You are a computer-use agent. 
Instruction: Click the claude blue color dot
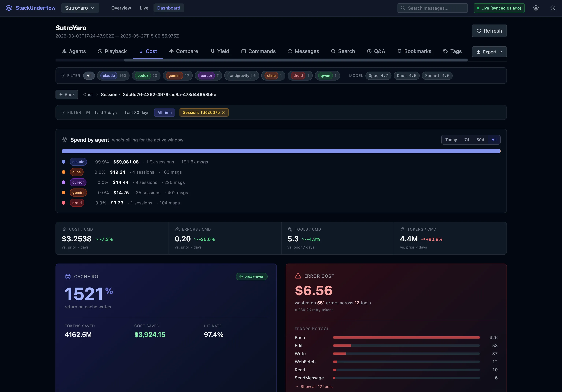pos(64,162)
